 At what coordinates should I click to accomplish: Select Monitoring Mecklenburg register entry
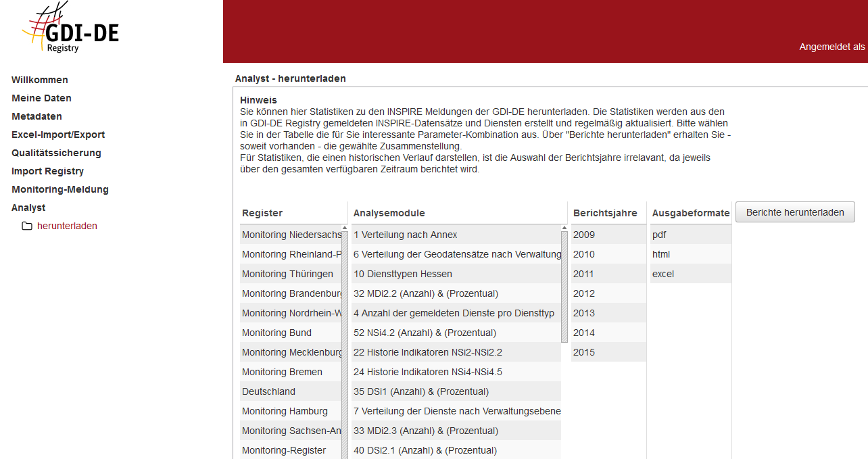tap(291, 352)
